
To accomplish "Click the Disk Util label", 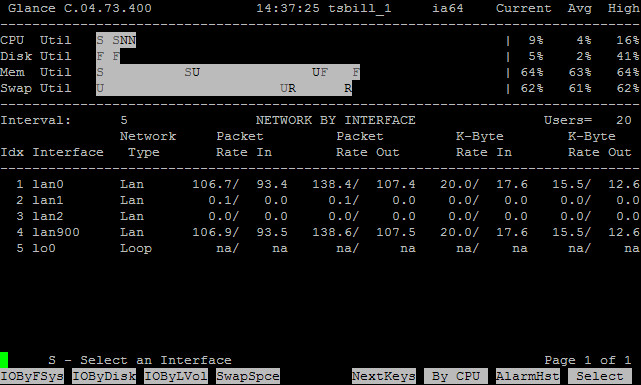I will pos(36,56).
